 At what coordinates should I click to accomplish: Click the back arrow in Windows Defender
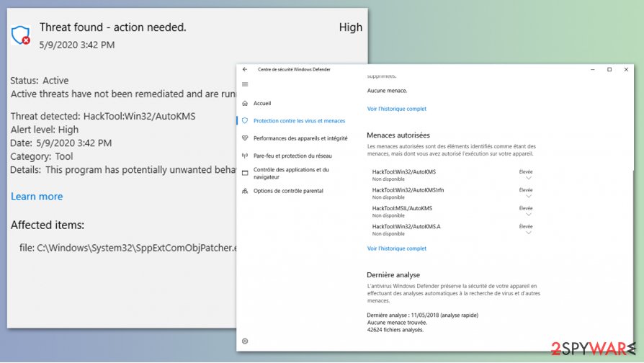pyautogui.click(x=245, y=69)
